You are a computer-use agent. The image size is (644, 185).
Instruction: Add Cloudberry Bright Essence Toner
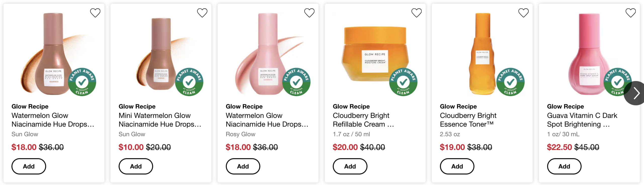pyautogui.click(x=457, y=166)
